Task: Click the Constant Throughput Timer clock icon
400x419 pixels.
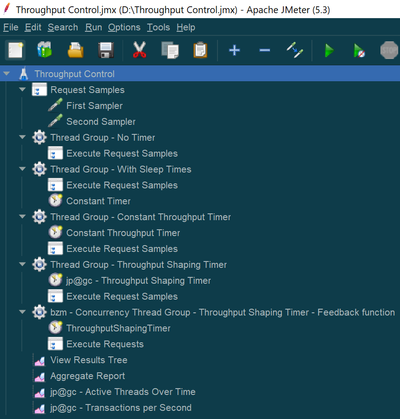Action: pyautogui.click(x=55, y=232)
